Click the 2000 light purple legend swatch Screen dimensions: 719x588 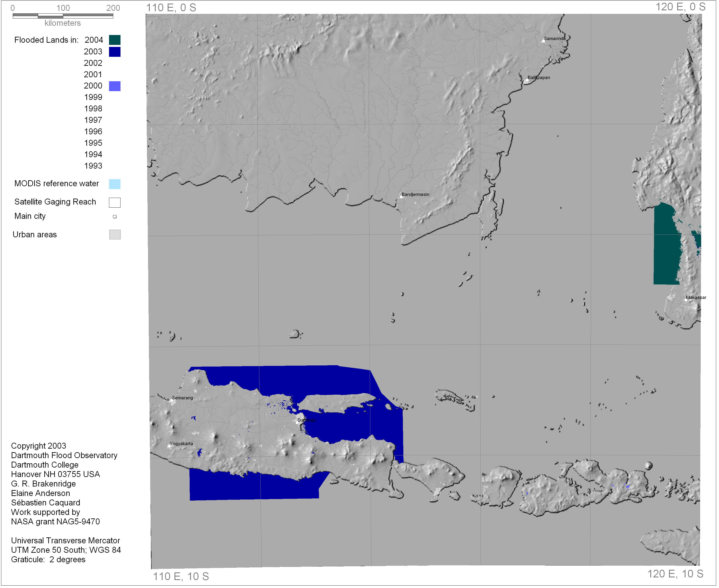pyautogui.click(x=115, y=86)
